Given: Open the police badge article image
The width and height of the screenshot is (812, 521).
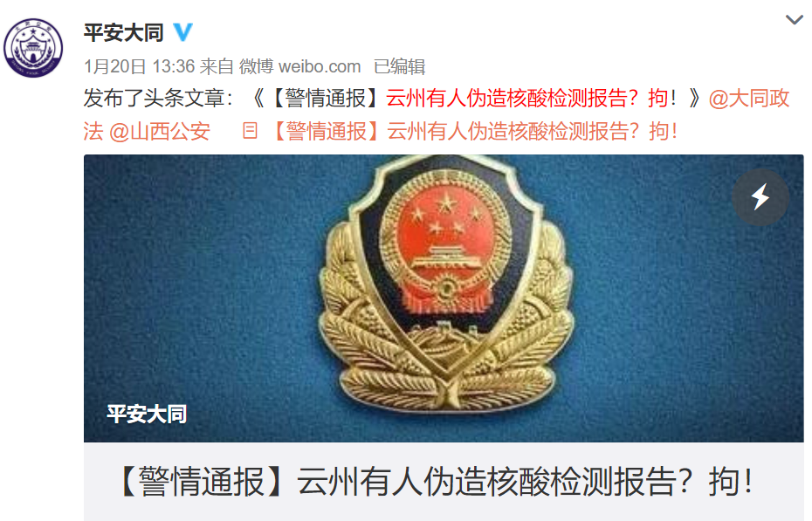Looking at the screenshot, I should 444,298.
